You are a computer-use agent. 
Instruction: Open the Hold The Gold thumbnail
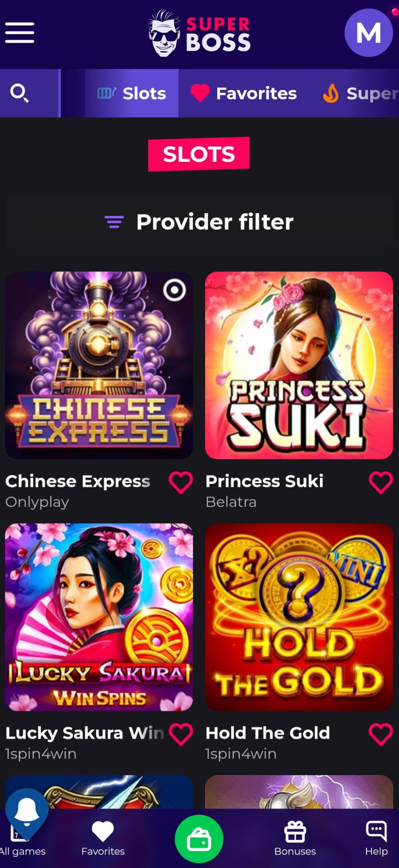tap(299, 617)
